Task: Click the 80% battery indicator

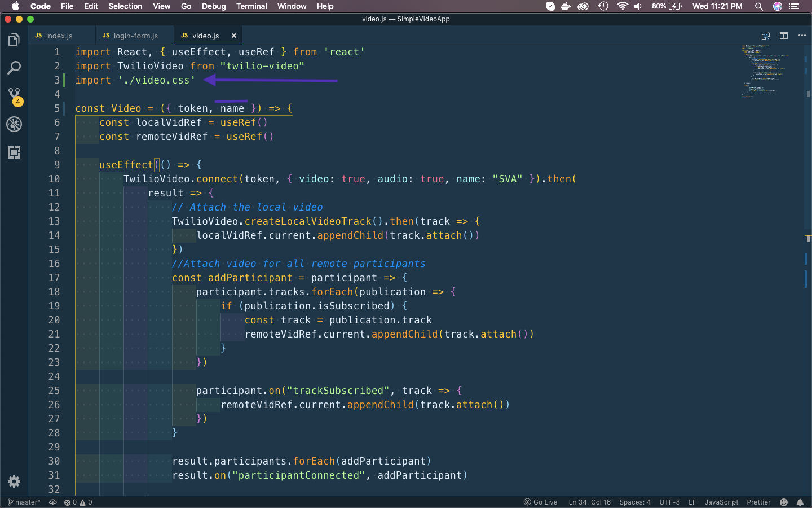Action: coord(667,6)
